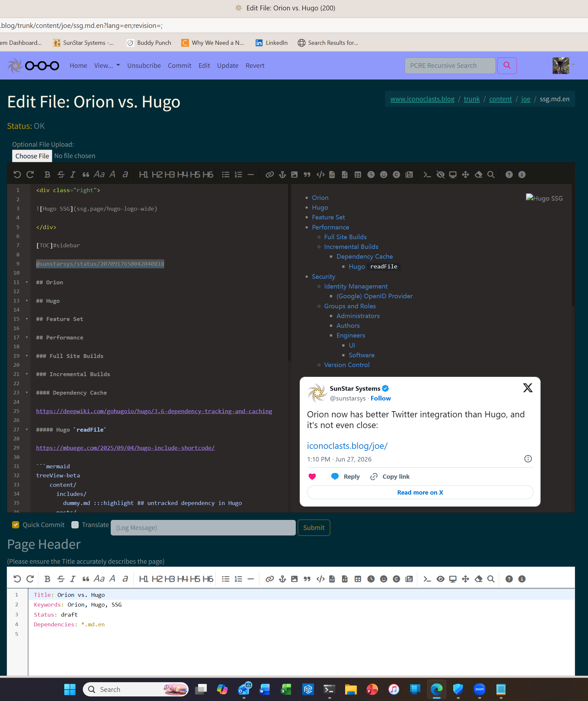Collapse the '### Incremental Builds' fold arrow

pos(27,374)
